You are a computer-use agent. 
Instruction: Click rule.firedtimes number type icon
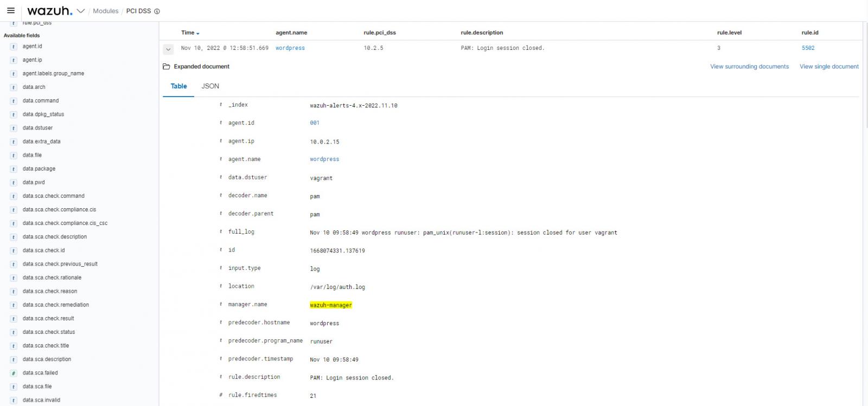point(221,395)
